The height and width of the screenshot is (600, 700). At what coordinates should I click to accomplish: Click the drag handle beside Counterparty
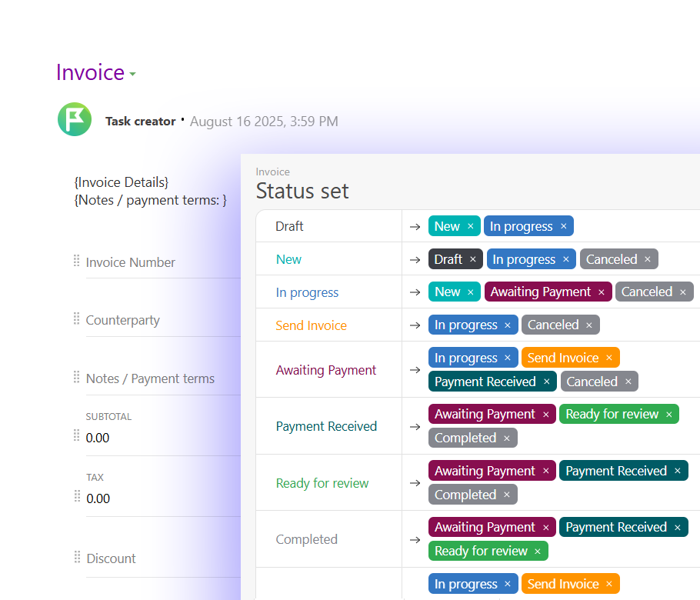coord(76,319)
